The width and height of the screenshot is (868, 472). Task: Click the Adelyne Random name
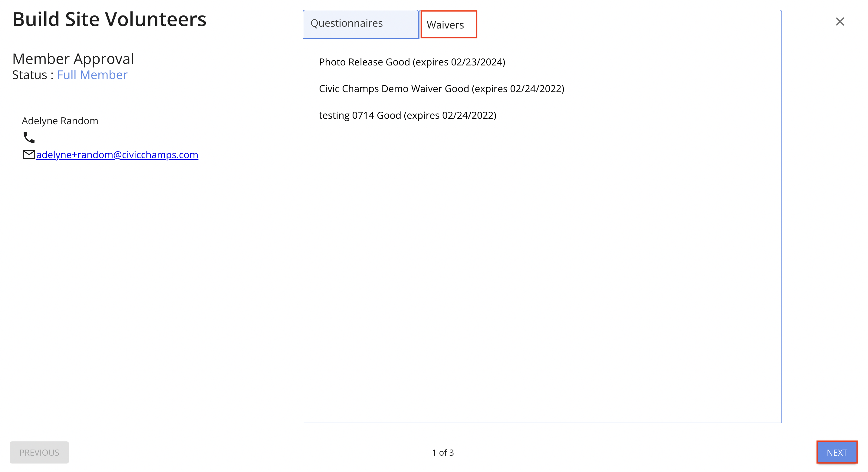pos(60,121)
